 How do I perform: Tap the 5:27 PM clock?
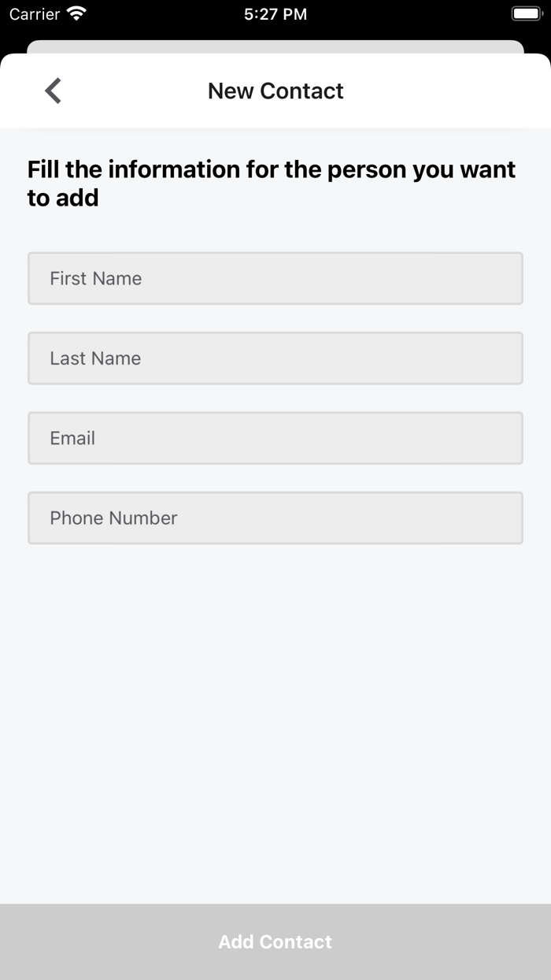(x=275, y=13)
